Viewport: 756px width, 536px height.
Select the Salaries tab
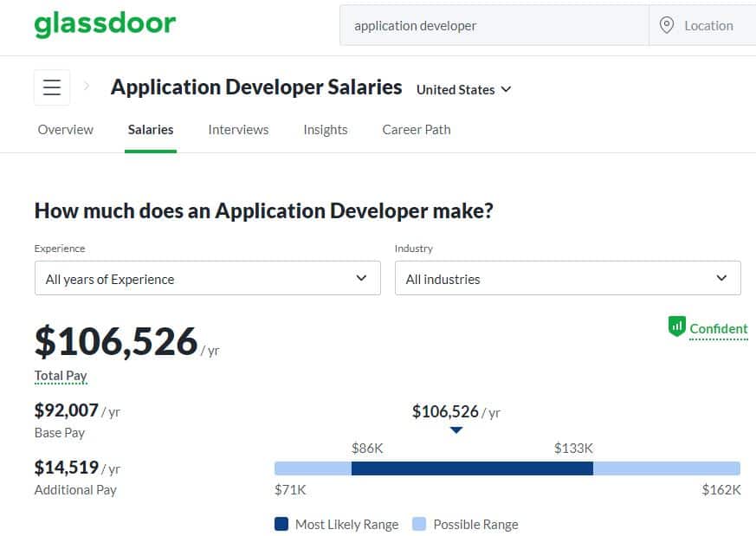pyautogui.click(x=151, y=130)
